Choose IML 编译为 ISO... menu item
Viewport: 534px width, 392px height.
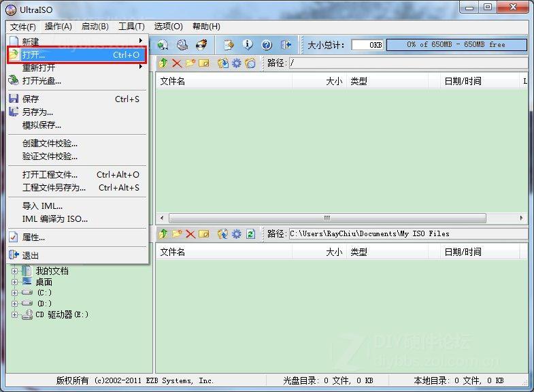pos(77,219)
